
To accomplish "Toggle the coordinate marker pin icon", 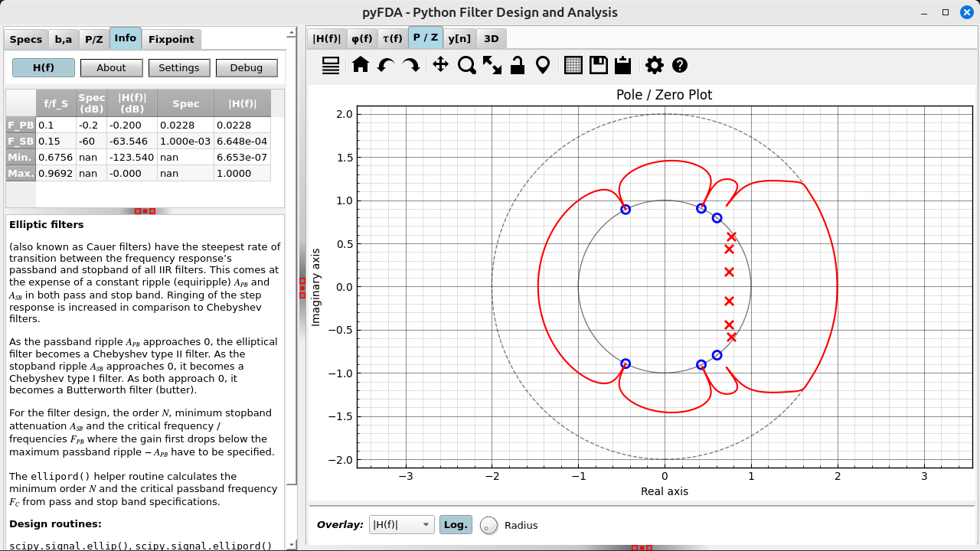I will [x=543, y=66].
